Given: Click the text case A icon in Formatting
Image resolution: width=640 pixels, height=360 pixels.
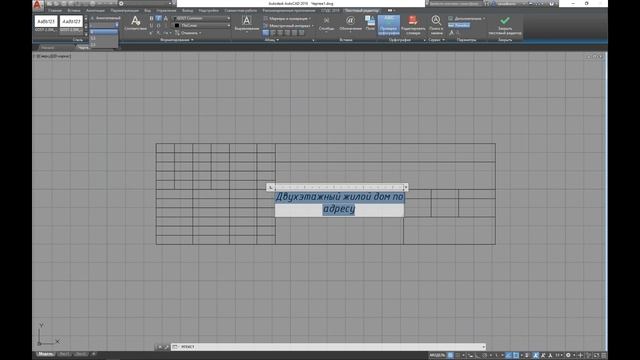Looking at the screenshot, I should click(x=166, y=18).
